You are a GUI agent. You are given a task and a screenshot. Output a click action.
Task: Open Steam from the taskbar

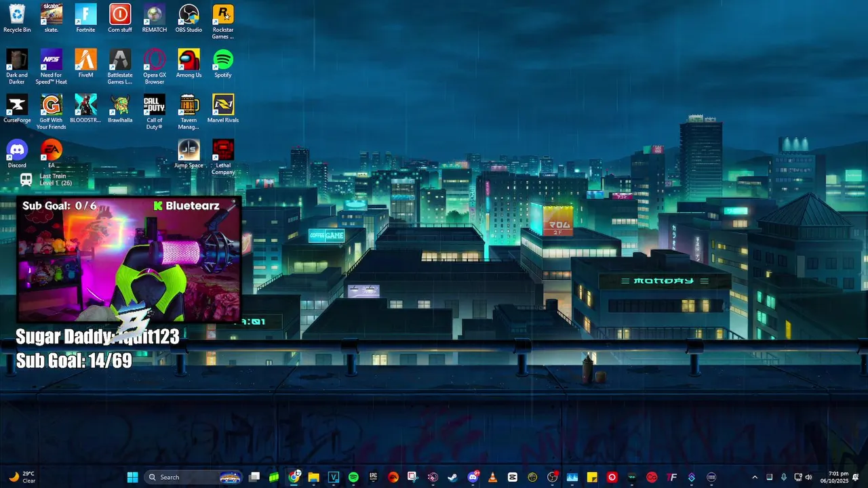[x=452, y=477]
